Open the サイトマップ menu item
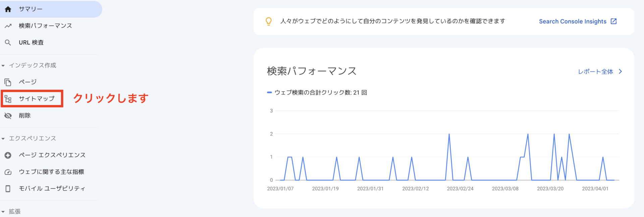 pos(32,99)
